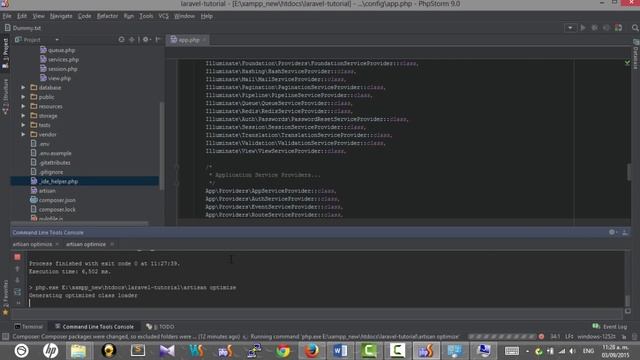Click the ENG language indicator in system tray
640x360 pixels.
[588, 351]
